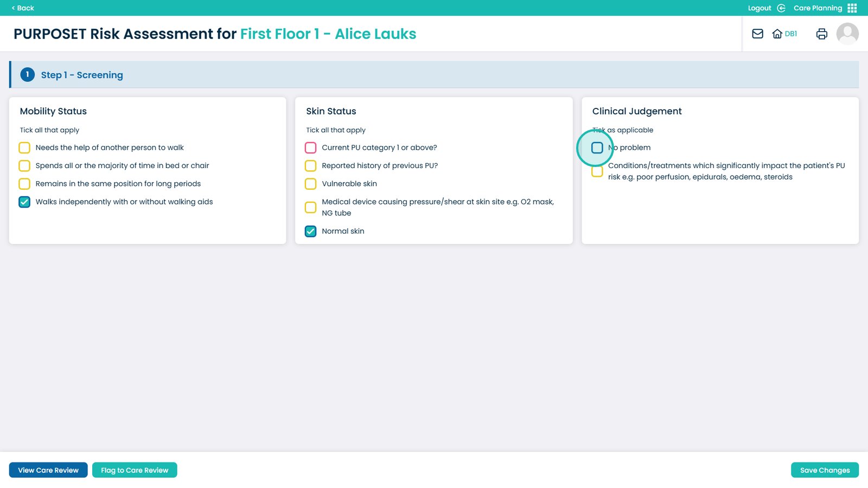The height and width of the screenshot is (488, 868).
Task: Tick 'Reported history of previous PU?'
Action: 311,165
